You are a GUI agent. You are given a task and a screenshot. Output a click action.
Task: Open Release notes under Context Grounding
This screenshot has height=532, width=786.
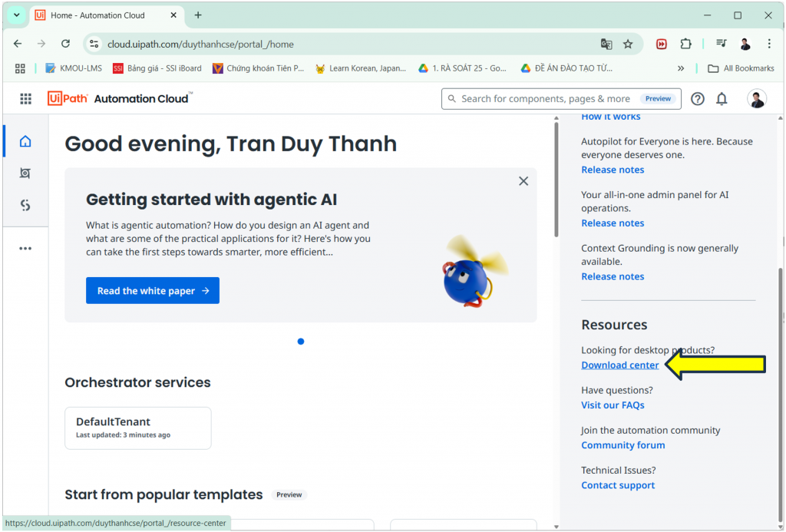click(x=613, y=276)
